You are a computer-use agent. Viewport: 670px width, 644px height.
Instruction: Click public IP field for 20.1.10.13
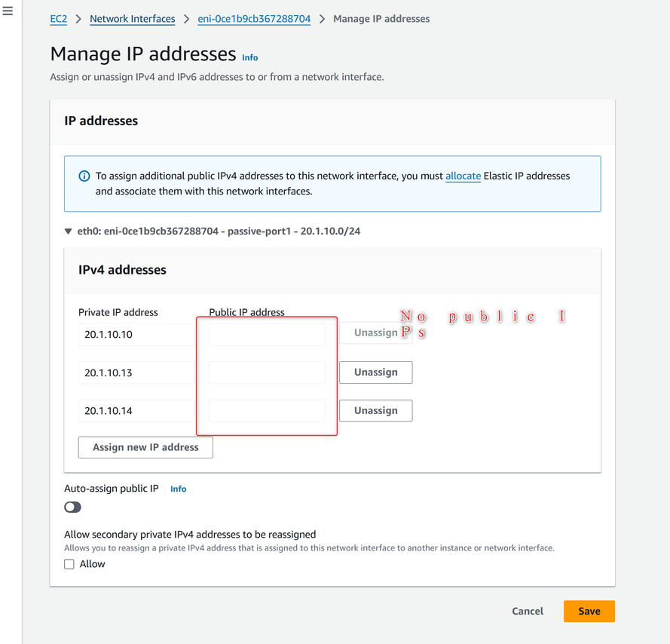coord(267,373)
